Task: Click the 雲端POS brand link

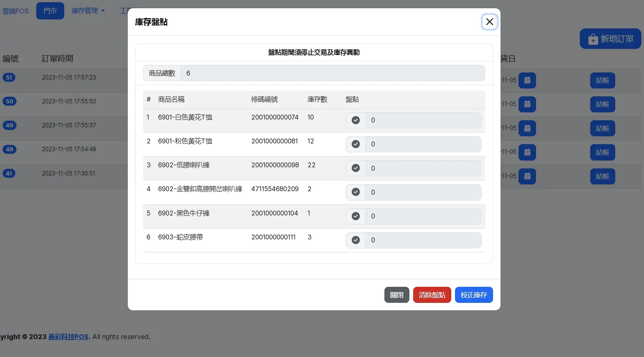Action: pos(15,11)
